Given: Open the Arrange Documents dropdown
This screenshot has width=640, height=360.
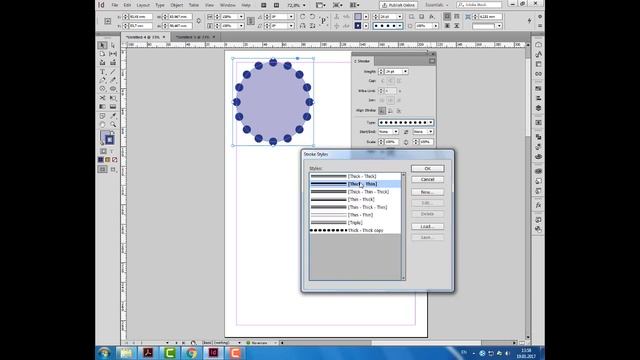Looking at the screenshot, I should pos(354,5).
